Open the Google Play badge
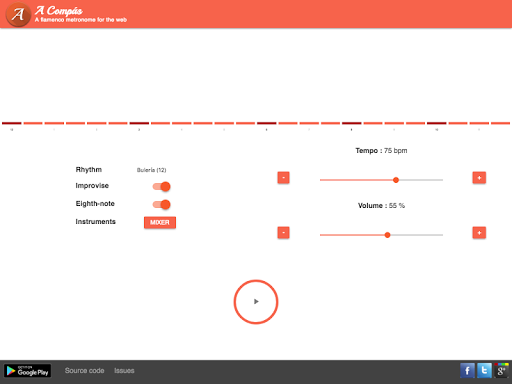512x384 pixels. 27,371
